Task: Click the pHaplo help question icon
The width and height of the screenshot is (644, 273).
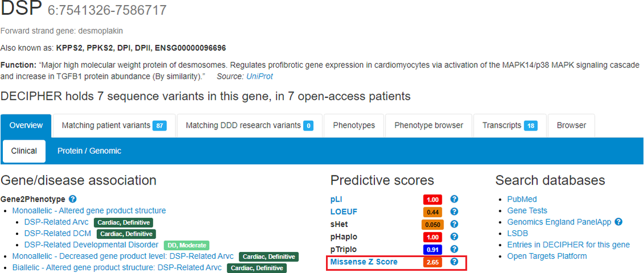Action: point(454,237)
